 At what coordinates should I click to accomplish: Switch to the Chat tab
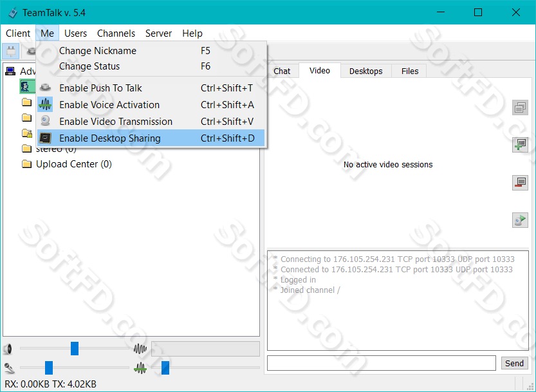[x=282, y=71]
